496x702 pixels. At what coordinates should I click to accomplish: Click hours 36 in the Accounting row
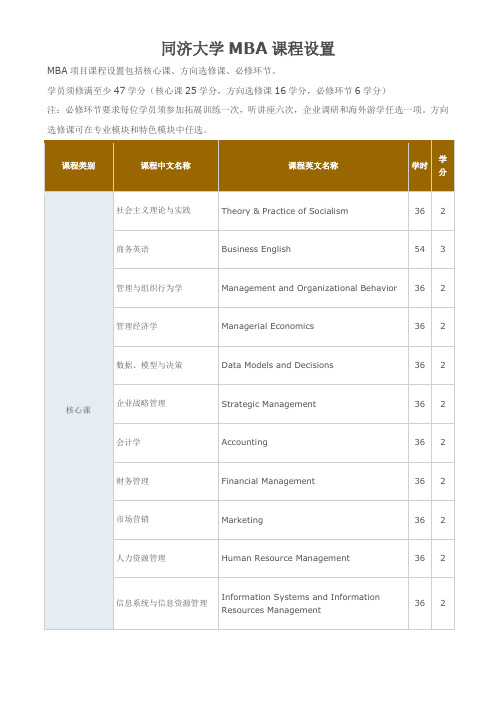coord(420,442)
